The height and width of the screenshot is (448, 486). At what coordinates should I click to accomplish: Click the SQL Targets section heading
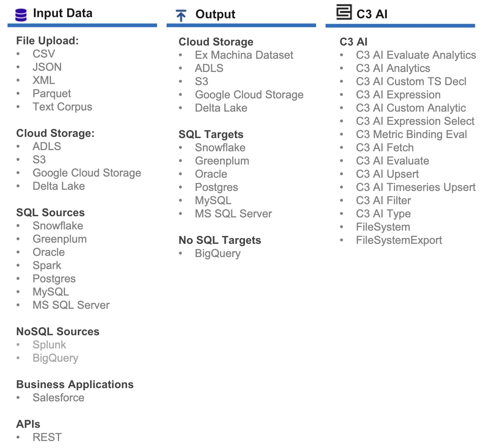[x=211, y=134]
